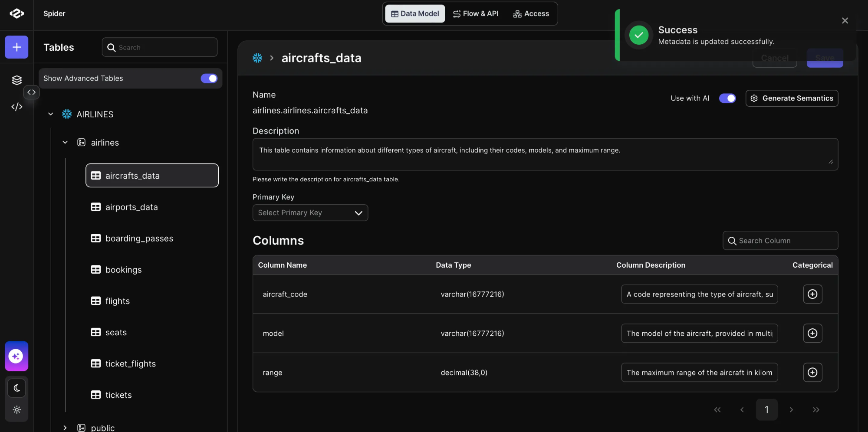Click the Cancel button
This screenshot has height=432, width=868.
(775, 58)
